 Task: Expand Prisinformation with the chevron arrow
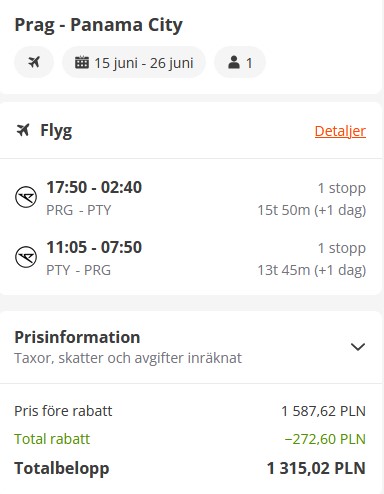pyautogui.click(x=358, y=347)
